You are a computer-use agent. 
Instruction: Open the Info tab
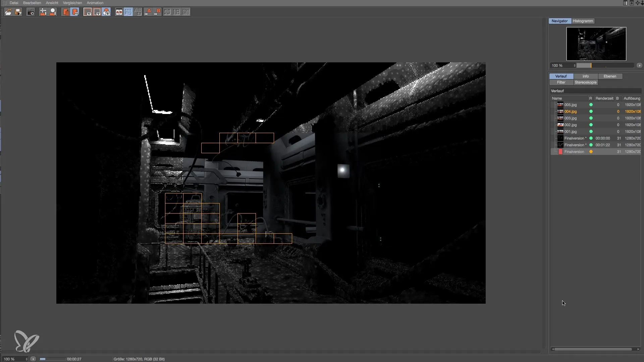click(586, 76)
